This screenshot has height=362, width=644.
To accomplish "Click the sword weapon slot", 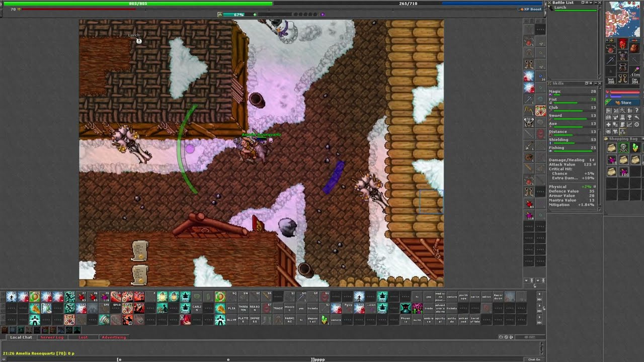I will [610, 60].
